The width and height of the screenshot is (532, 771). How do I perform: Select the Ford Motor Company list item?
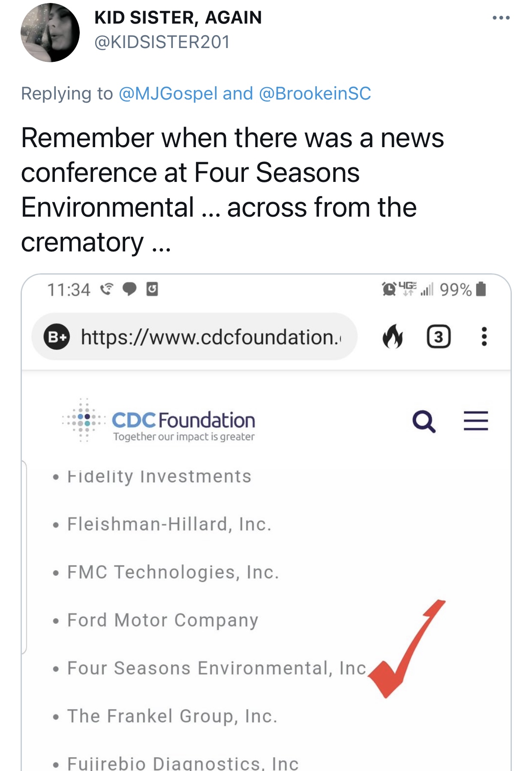[163, 620]
